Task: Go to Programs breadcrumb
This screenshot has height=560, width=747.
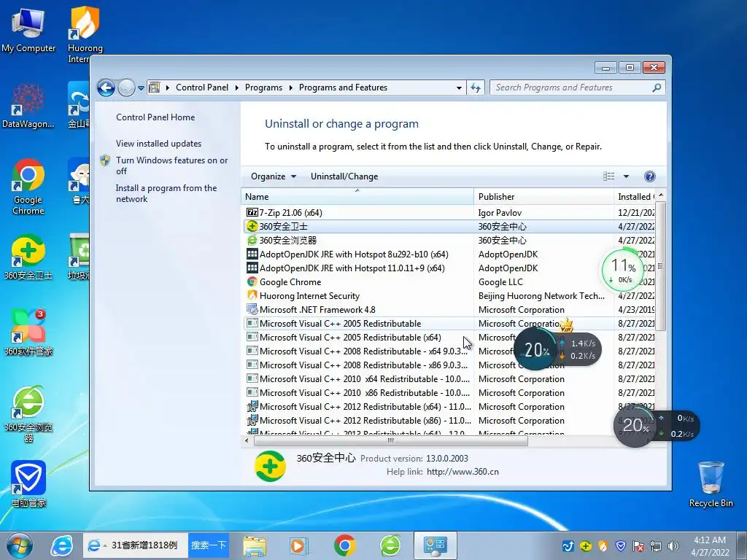Action: coord(263,87)
